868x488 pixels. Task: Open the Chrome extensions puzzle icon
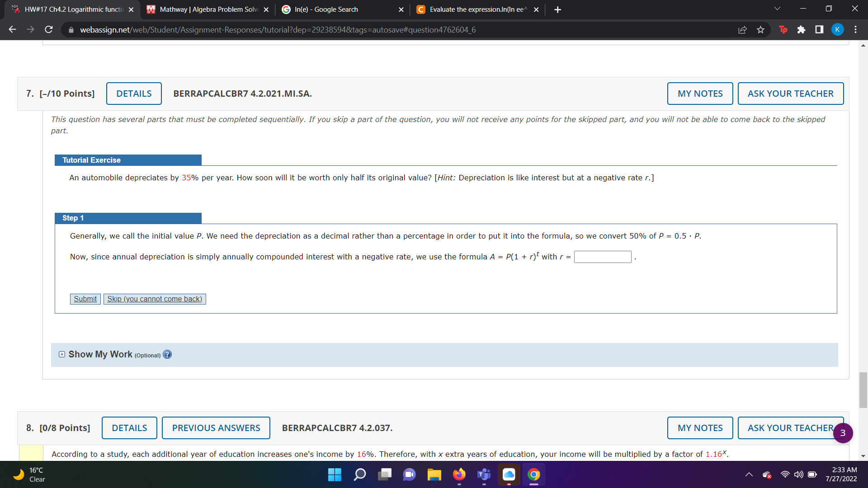click(x=802, y=29)
